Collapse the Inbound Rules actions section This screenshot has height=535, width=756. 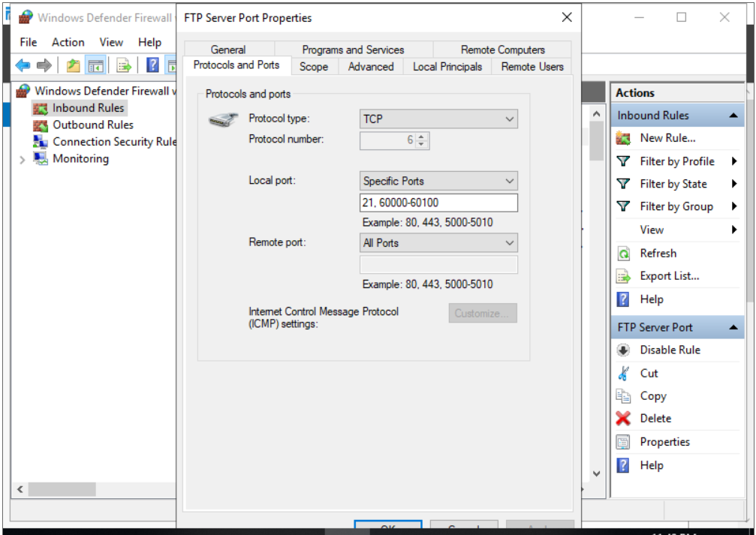733,116
